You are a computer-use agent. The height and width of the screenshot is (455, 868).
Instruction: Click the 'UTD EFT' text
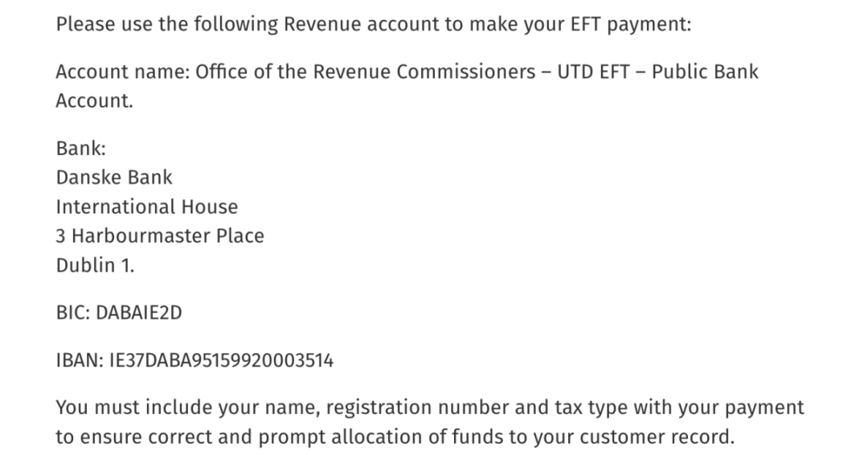pyautogui.click(x=593, y=72)
